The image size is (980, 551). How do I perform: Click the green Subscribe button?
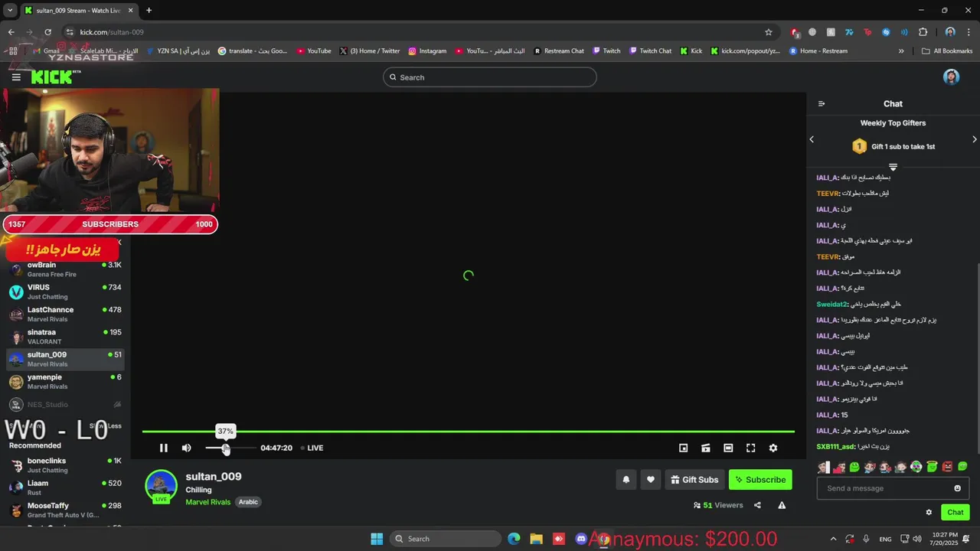[760, 480]
